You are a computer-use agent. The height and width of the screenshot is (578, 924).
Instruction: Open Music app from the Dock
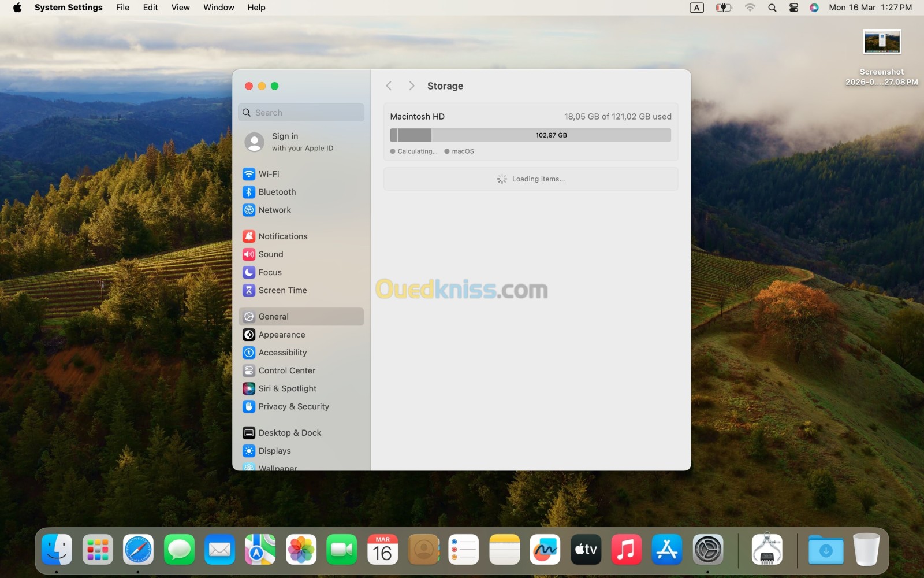626,550
